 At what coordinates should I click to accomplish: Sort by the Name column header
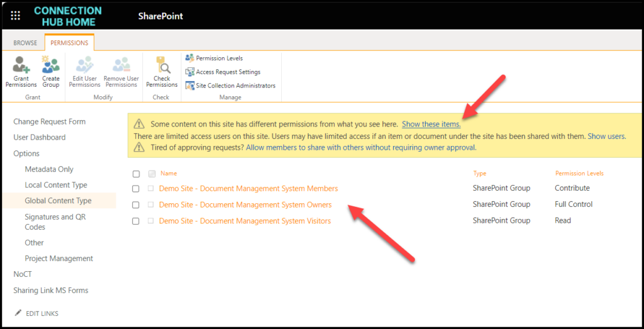point(169,174)
